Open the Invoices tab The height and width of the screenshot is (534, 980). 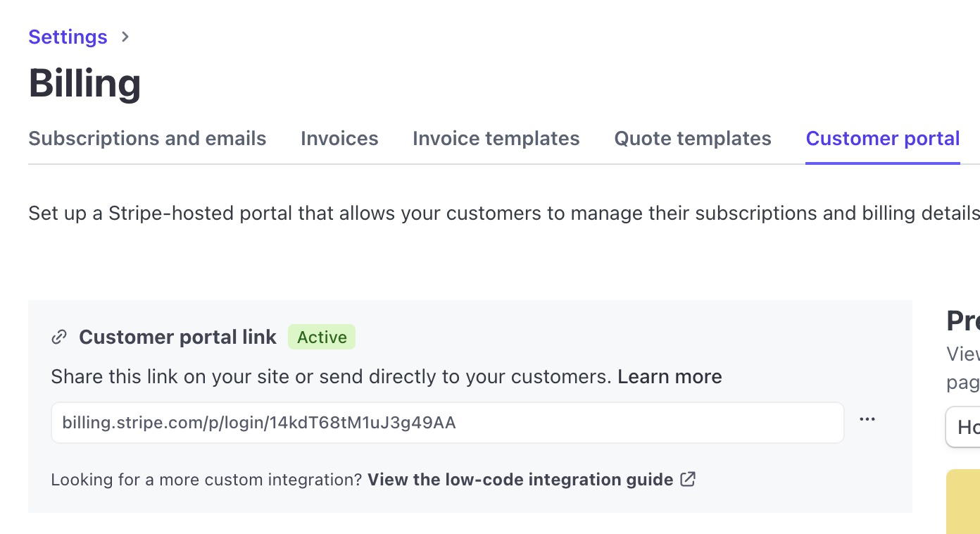point(339,139)
